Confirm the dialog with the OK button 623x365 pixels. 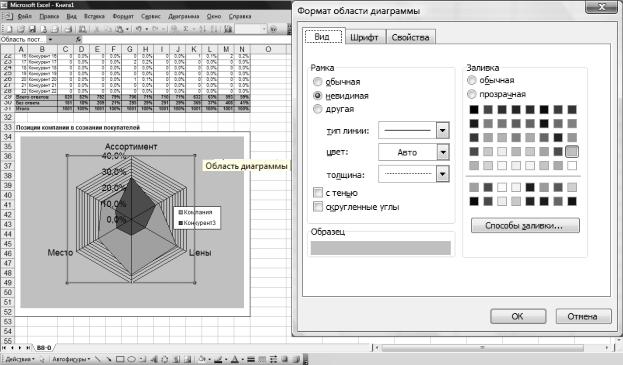(518, 316)
